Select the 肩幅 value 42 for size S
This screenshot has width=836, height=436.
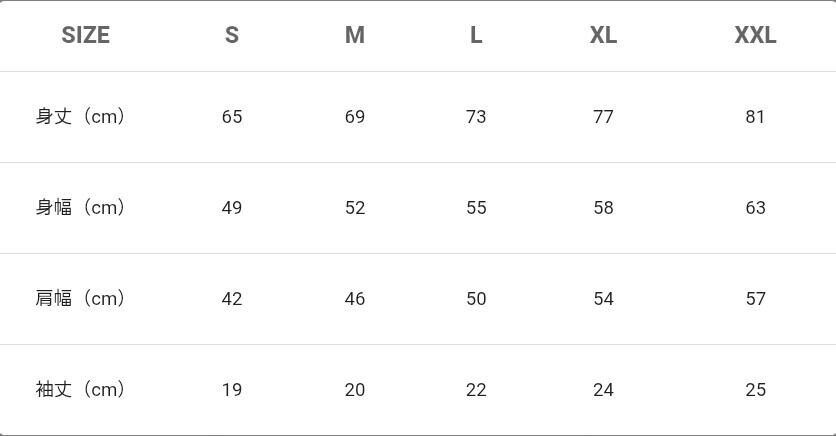tap(232, 299)
